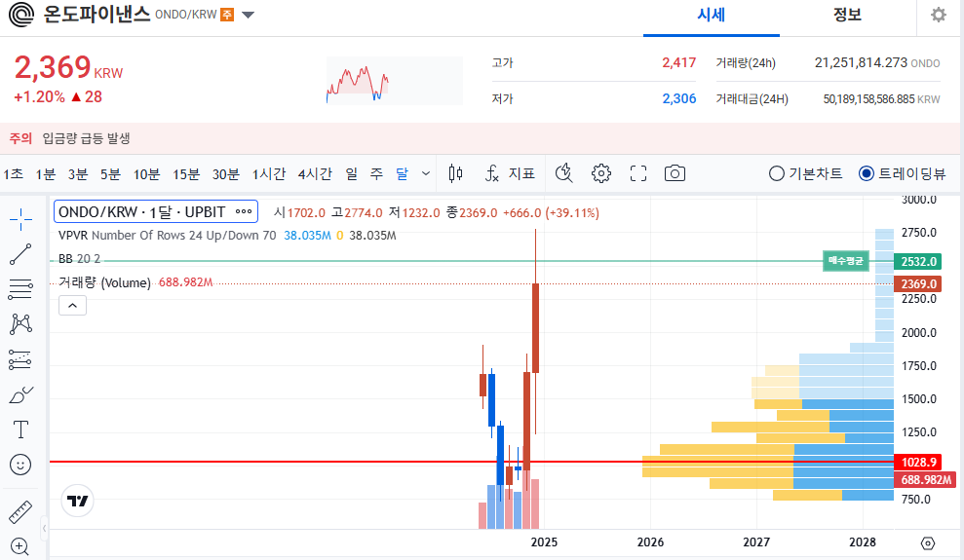Click the Ondo Finance coin logo
This screenshot has width=964, height=560.
(x=21, y=15)
